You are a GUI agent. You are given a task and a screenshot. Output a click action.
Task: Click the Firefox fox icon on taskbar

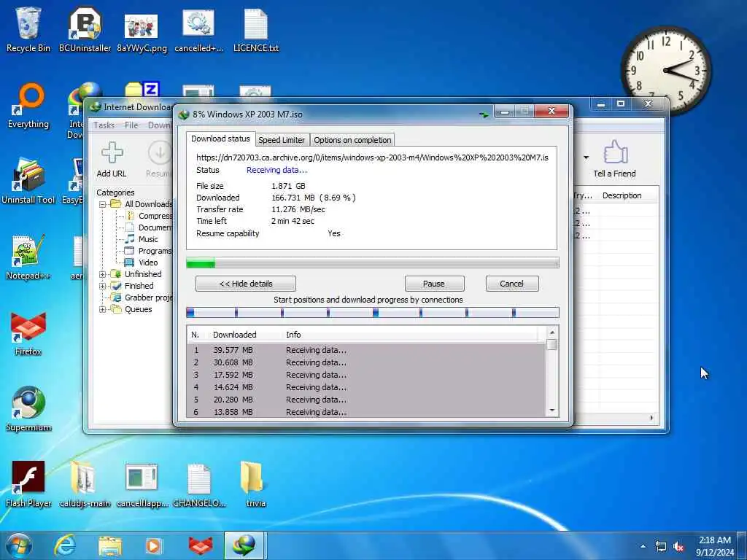tap(201, 545)
